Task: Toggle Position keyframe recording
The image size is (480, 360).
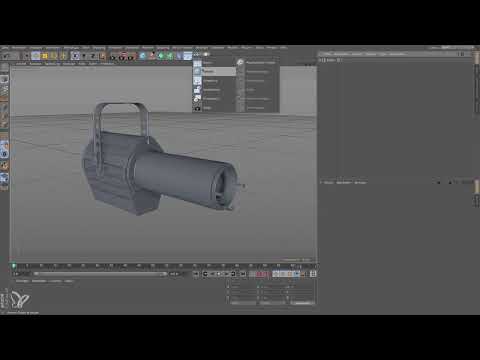Action: coord(276,274)
